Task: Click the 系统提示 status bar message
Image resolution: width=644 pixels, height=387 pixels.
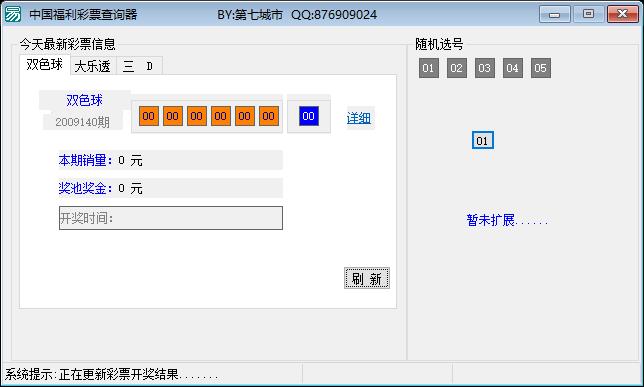Action: pyautogui.click(x=111, y=374)
